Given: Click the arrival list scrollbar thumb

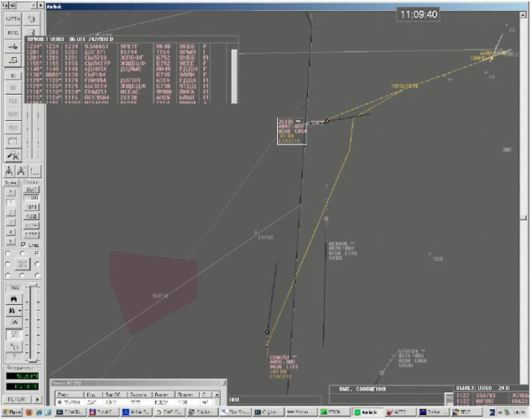Looking at the screenshot, I should coord(234,76).
